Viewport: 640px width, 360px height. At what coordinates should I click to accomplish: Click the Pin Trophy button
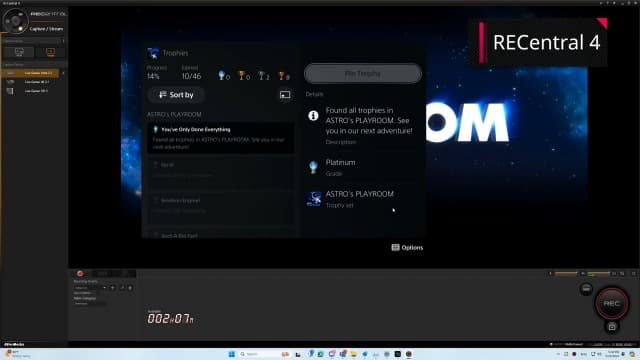pyautogui.click(x=362, y=74)
